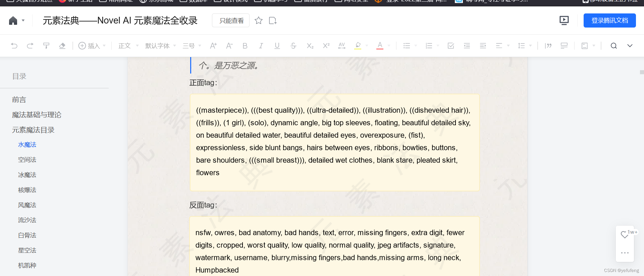Click the home icon
The height and width of the screenshot is (276, 644).
(x=13, y=20)
